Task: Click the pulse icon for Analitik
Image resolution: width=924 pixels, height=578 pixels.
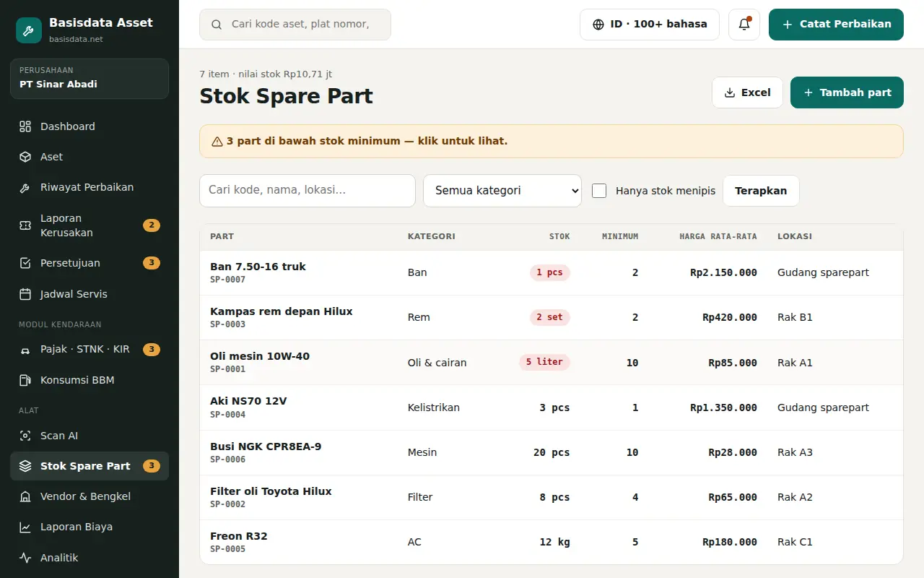Action: (25, 558)
